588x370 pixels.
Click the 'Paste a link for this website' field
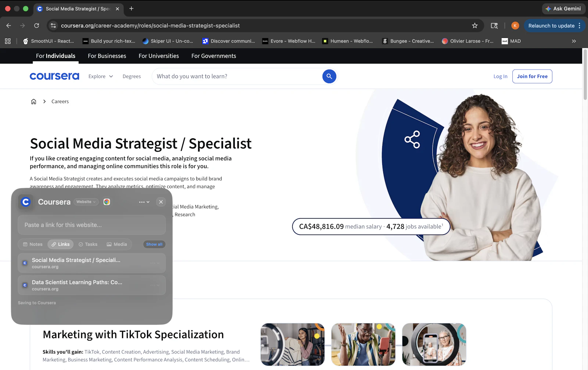coord(92,225)
